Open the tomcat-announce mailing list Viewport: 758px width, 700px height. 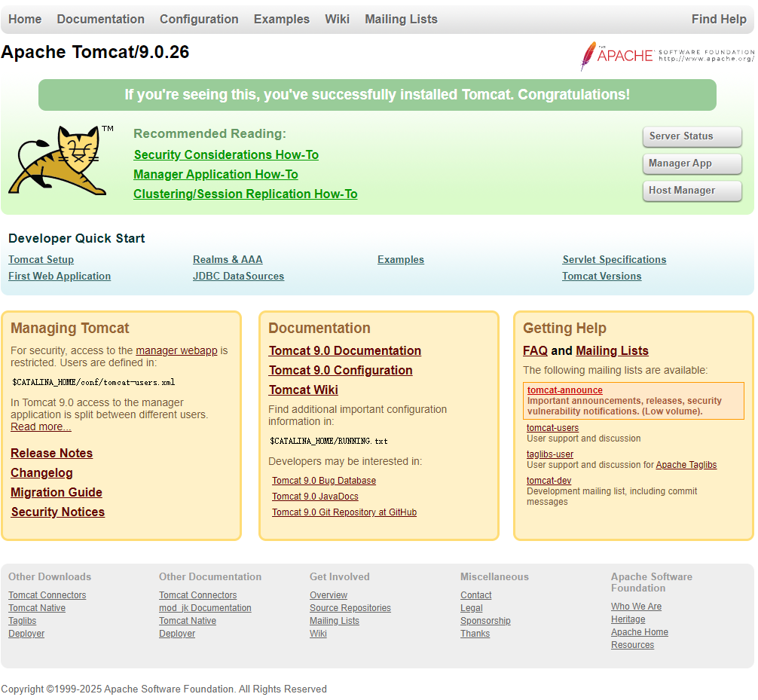point(564,390)
